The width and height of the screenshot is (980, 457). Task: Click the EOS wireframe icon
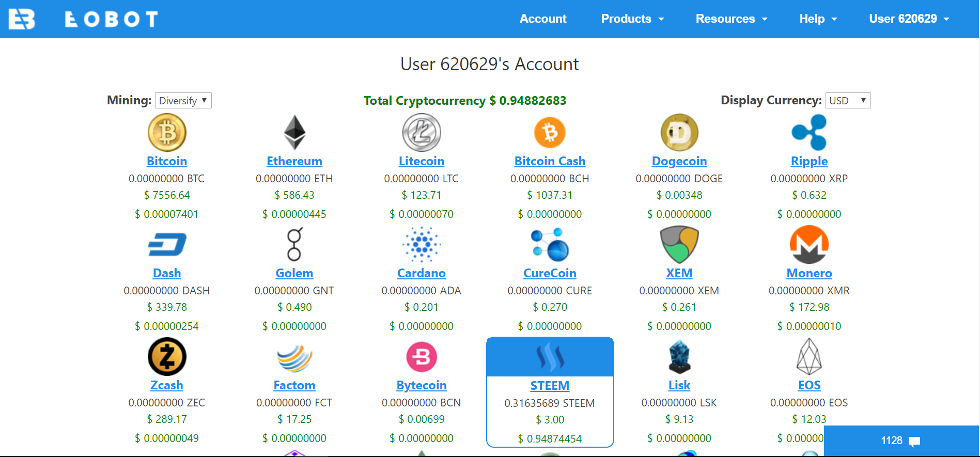click(x=809, y=356)
